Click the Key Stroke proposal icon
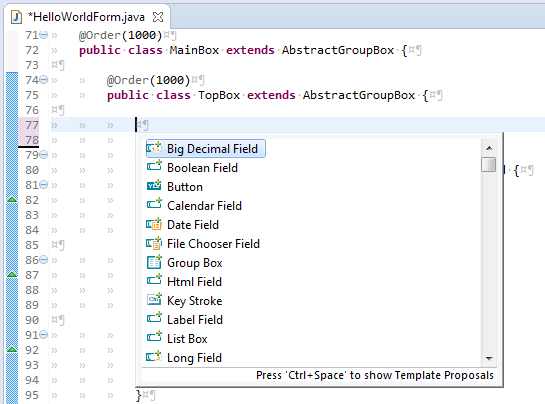Screen dimensions: 545x404 pyautogui.click(x=154, y=299)
